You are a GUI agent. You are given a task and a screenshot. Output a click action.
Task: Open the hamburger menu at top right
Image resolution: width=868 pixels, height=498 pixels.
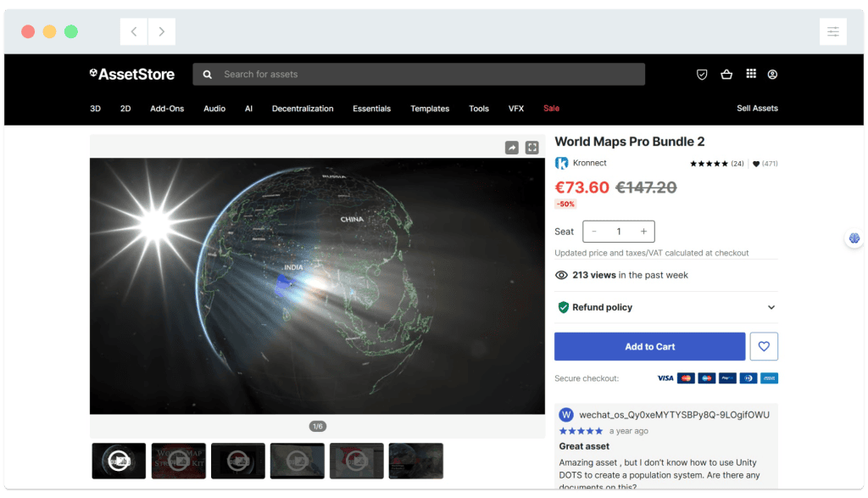pyautogui.click(x=833, y=31)
